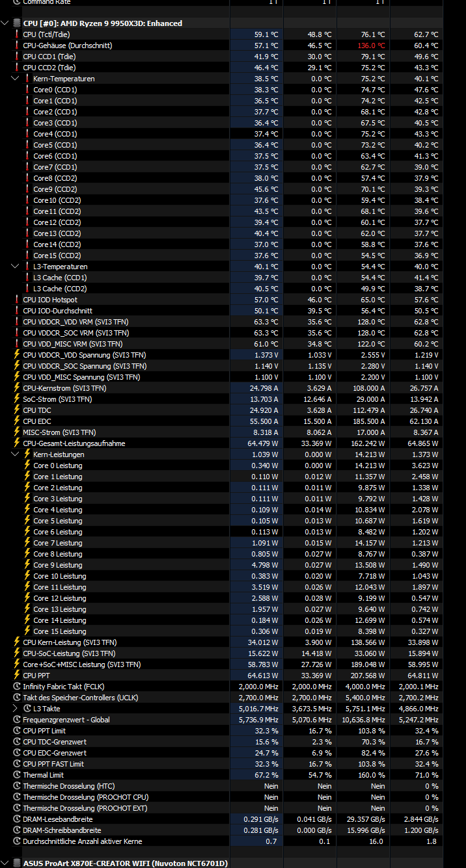The height and width of the screenshot is (868, 466).
Task: Click the thermometer icon of L3 Cache (CCD1)
Action: tap(27, 278)
